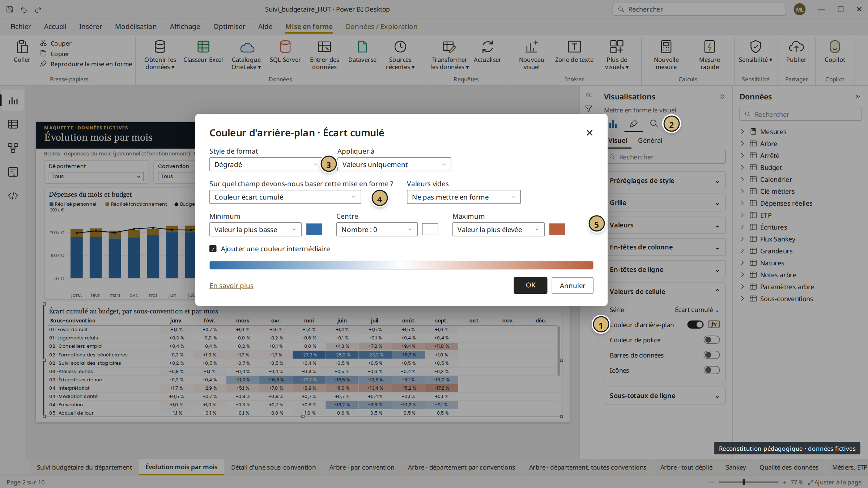Viewport: 868px width, 488px height.
Task: Click the save icon in the title bar
Action: click(10, 9)
